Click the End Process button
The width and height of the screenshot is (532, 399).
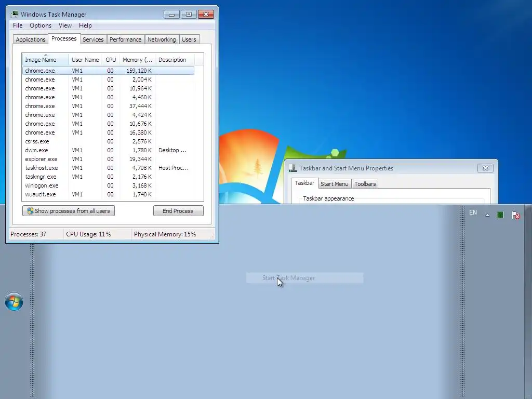(178, 211)
